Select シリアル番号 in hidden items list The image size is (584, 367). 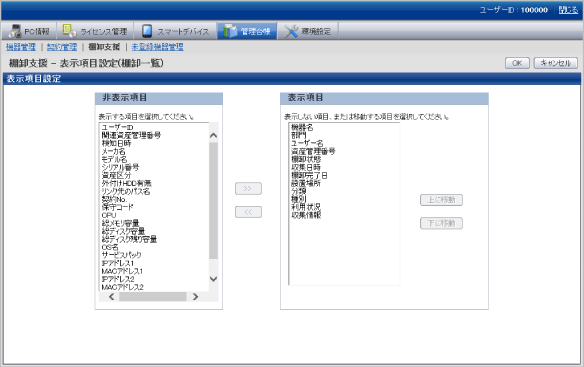(120, 167)
